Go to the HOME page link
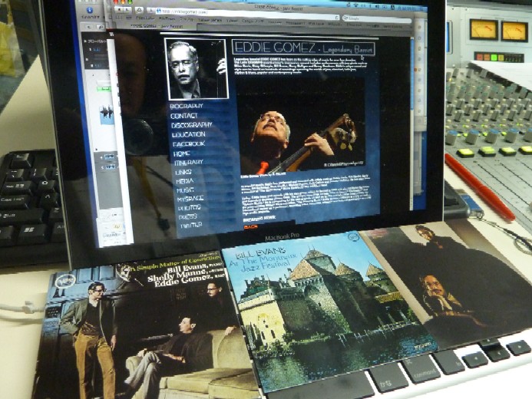532x399 pixels. pyautogui.click(x=181, y=153)
